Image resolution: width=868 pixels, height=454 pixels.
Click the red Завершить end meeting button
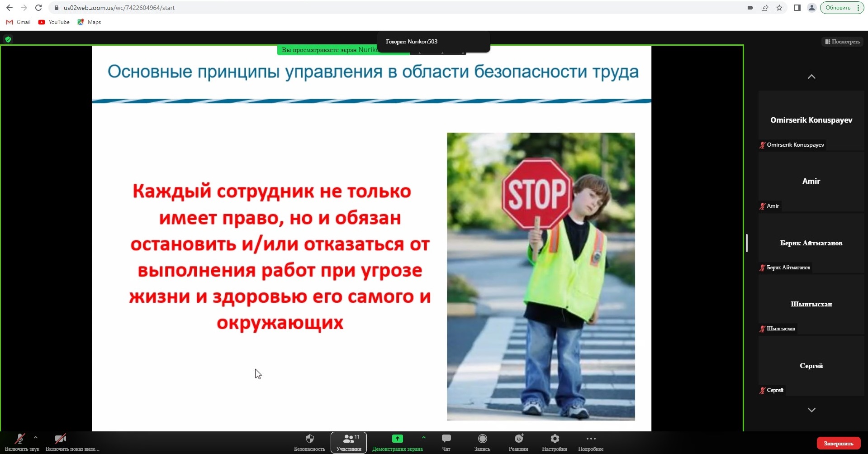point(838,444)
